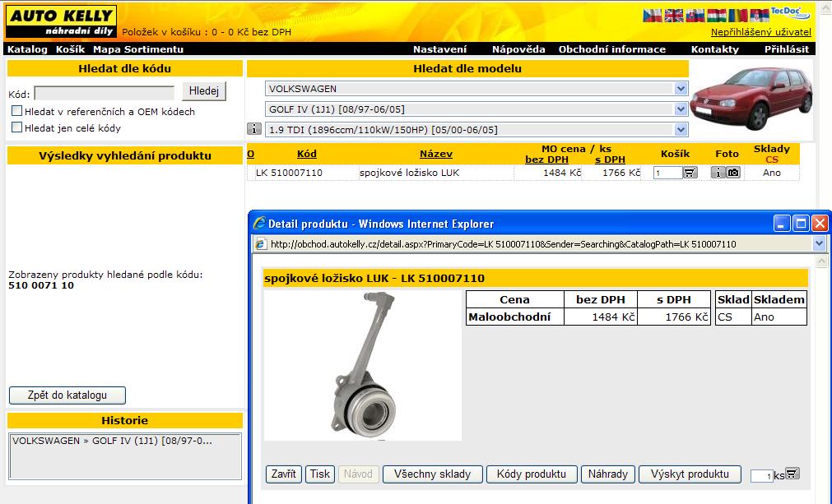
Task: Click the Tisk print button
Action: pos(320,474)
